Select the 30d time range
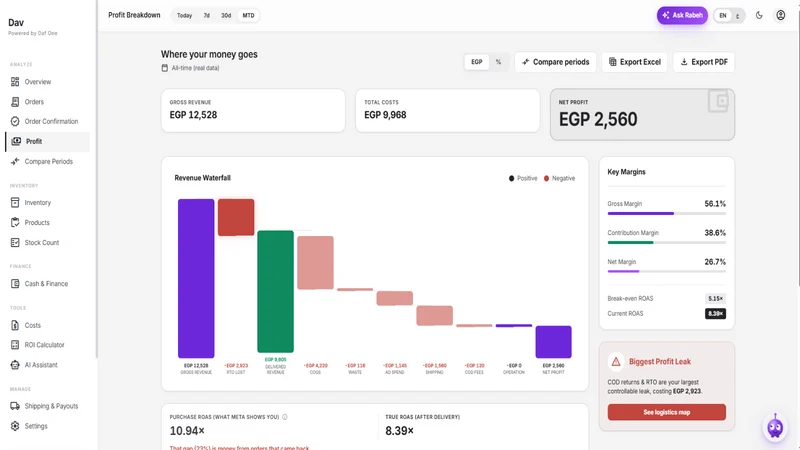 [x=226, y=15]
